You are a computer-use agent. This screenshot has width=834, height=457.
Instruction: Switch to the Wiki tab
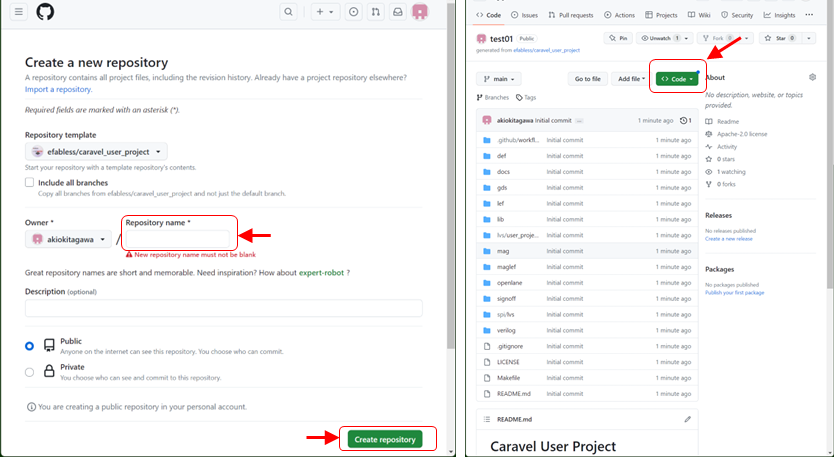click(x=699, y=15)
